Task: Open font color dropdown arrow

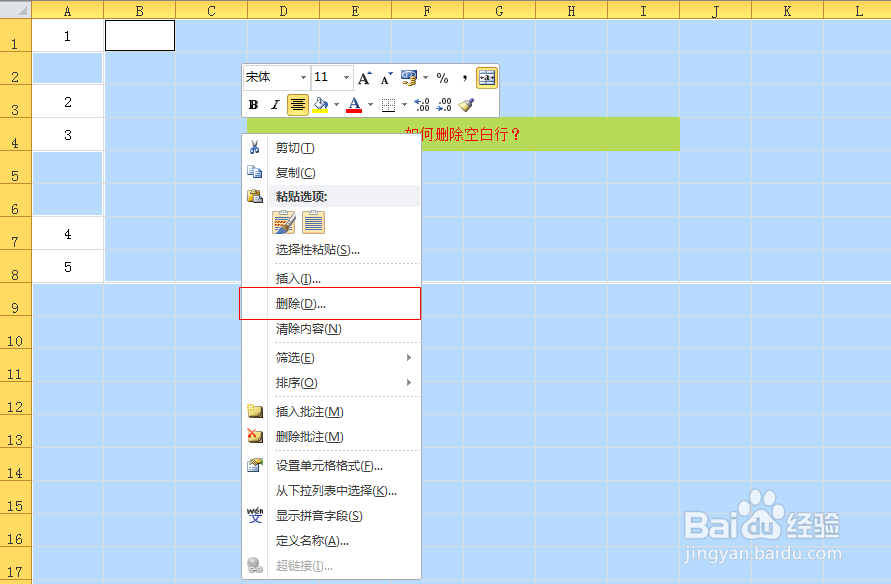Action: (x=370, y=105)
